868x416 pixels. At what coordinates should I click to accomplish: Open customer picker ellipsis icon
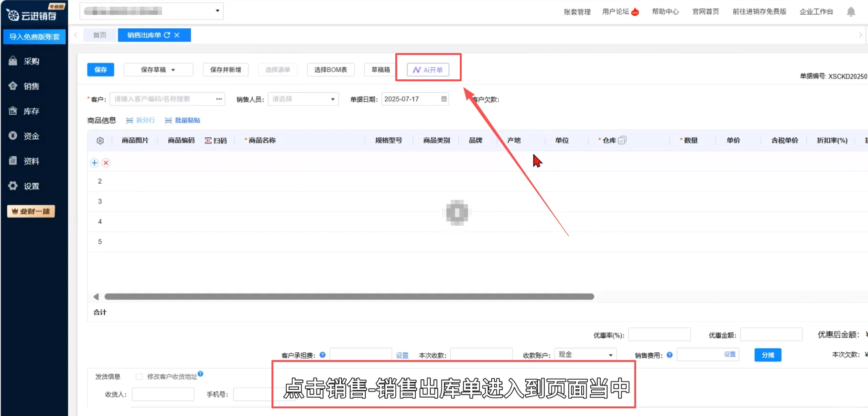point(219,99)
